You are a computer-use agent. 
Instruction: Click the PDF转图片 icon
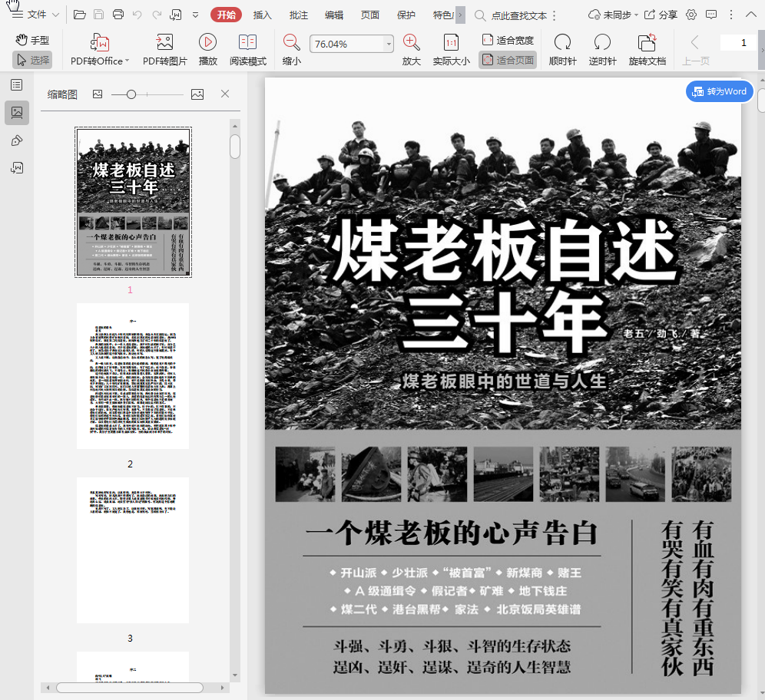click(x=164, y=42)
